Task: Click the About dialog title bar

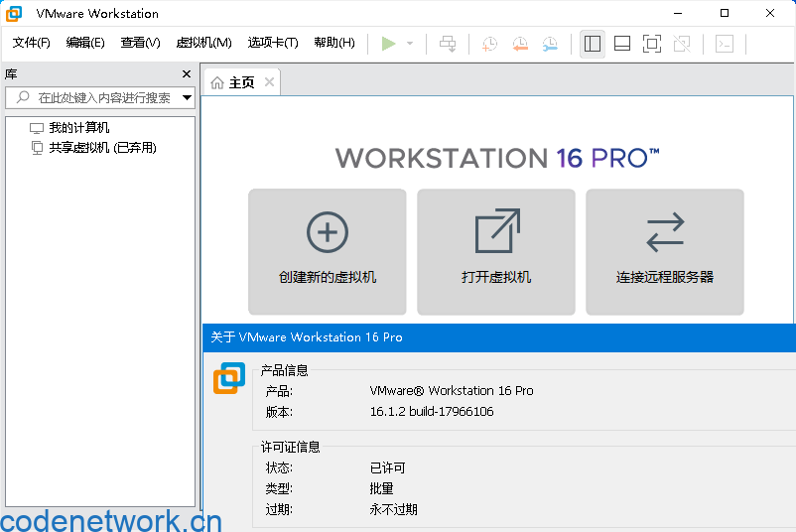Action: pos(499,337)
